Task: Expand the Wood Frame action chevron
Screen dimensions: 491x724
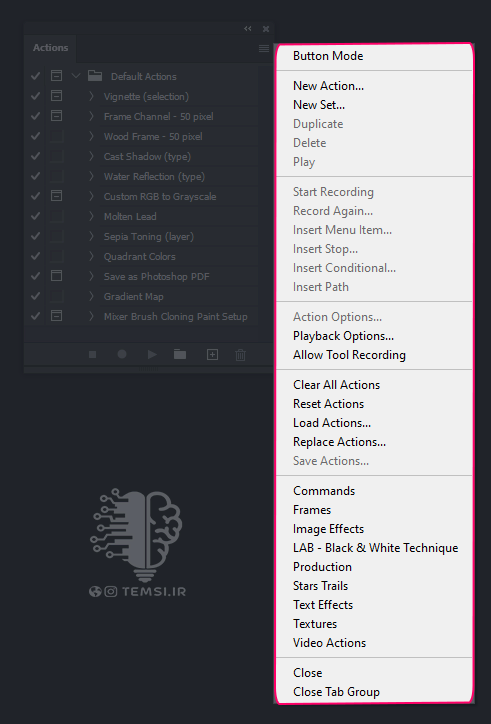Action: pyautogui.click(x=91, y=136)
